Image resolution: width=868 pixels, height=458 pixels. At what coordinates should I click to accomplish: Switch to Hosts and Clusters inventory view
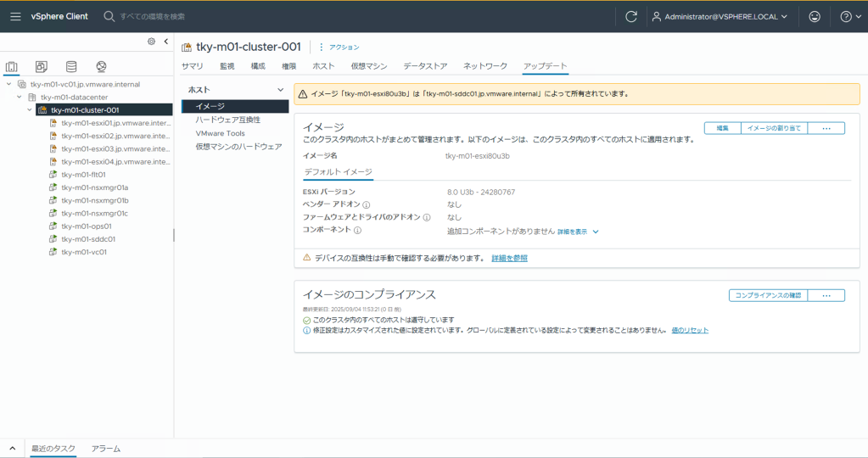click(x=12, y=66)
